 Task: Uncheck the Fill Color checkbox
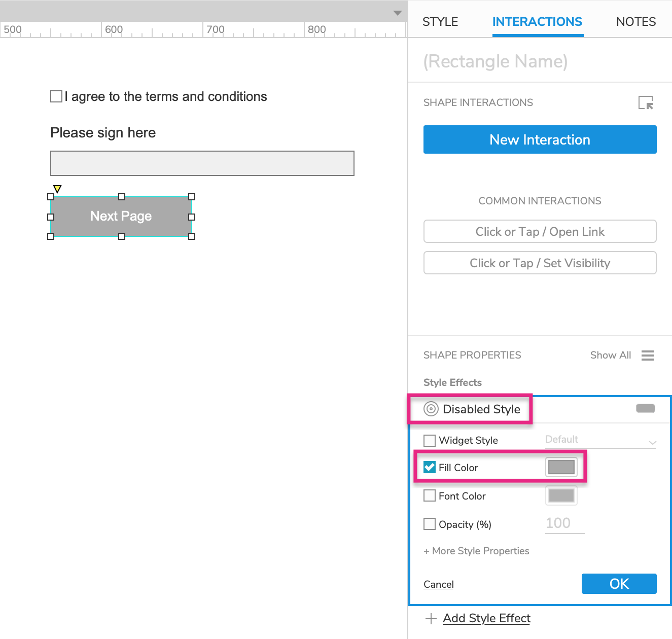tap(430, 467)
